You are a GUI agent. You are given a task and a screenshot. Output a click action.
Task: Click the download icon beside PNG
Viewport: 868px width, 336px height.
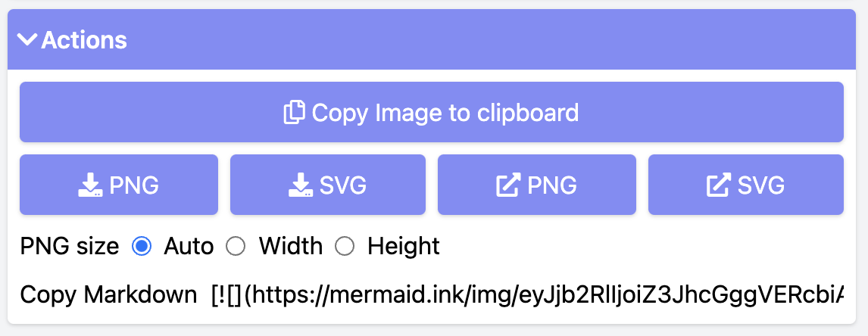[x=89, y=185]
